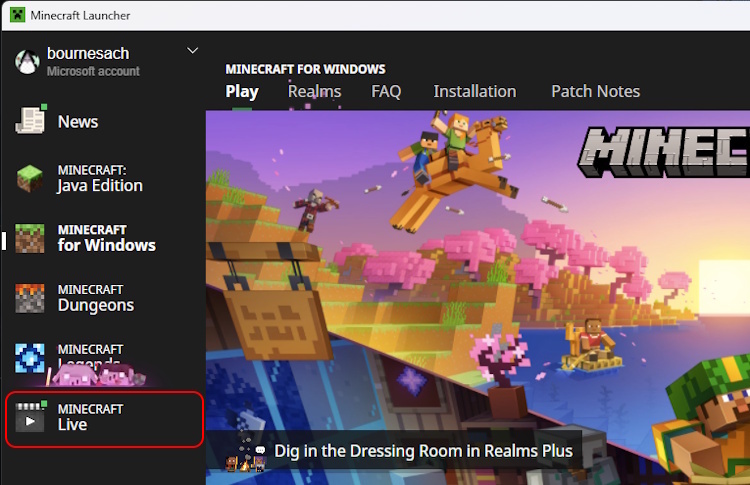Open the Patch Notes tab

pos(595,91)
